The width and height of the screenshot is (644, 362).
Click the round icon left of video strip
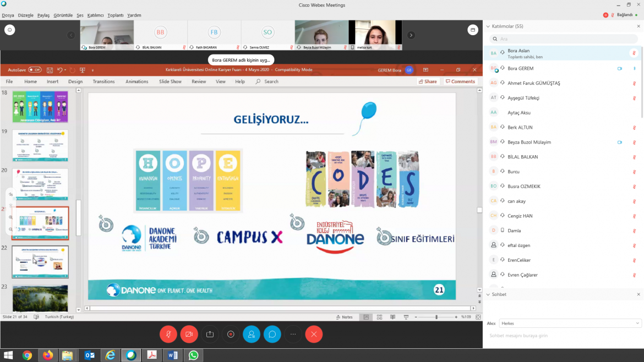10,30
